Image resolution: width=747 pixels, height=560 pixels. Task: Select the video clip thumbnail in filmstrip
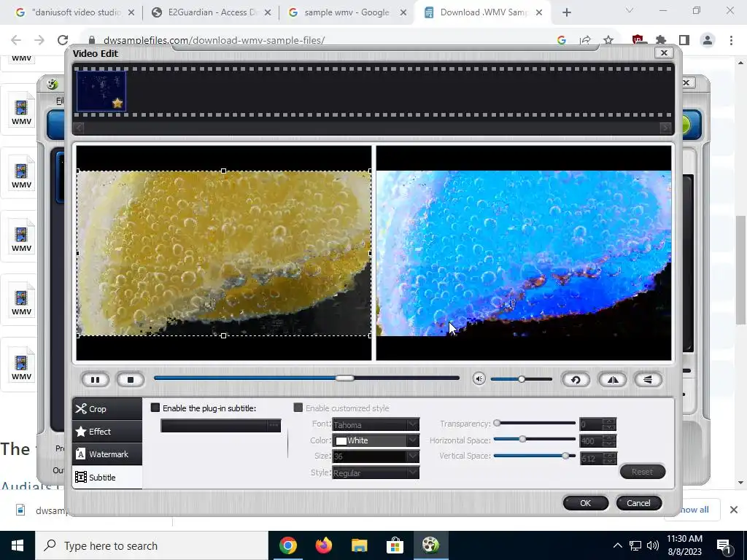coord(101,91)
